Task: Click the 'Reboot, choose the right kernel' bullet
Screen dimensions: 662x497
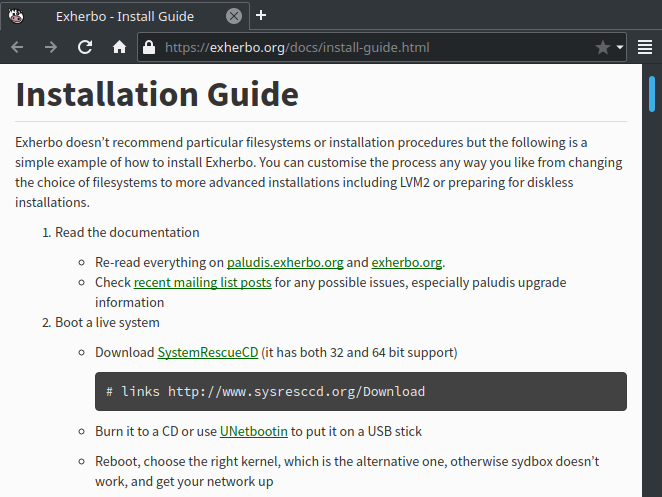Action: point(347,471)
